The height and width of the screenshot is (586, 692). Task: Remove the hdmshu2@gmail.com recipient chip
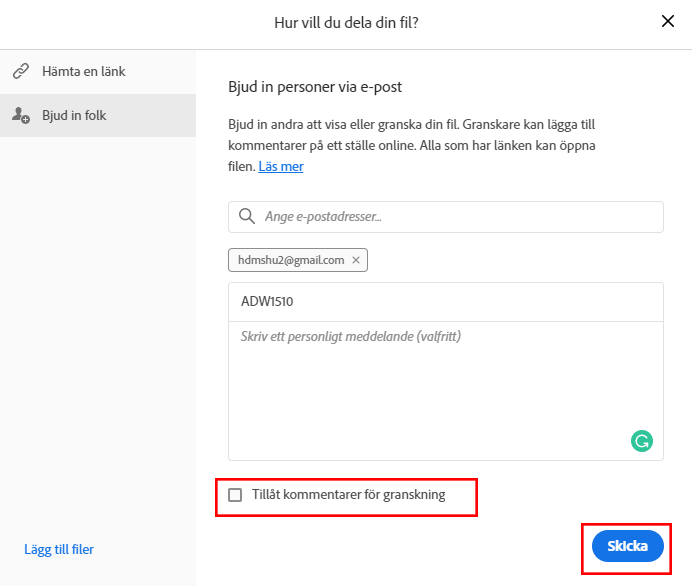[357, 260]
